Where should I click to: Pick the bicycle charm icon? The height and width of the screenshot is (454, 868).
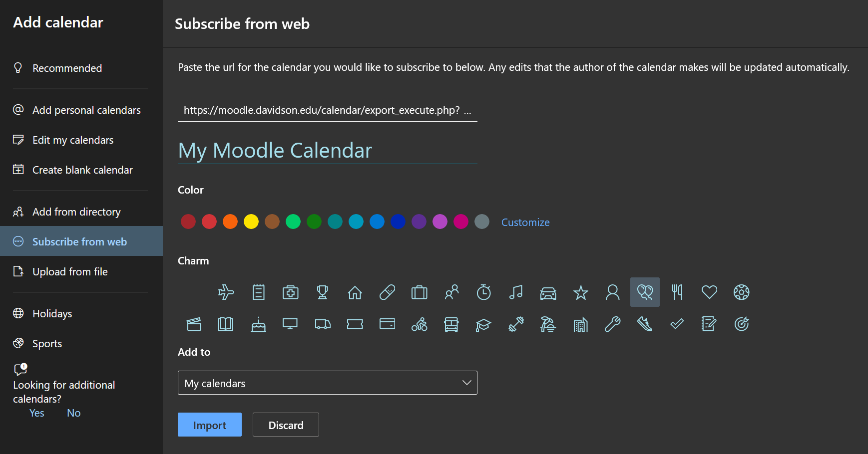point(419,324)
